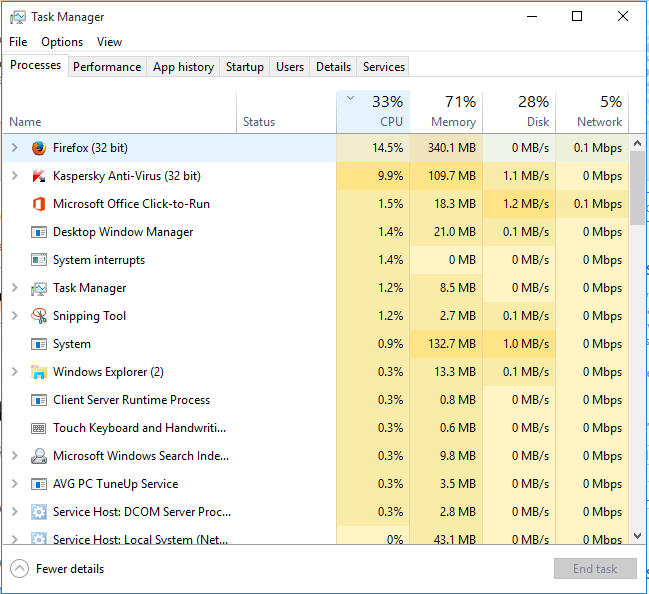
Task: Open the File menu
Action: click(x=18, y=42)
